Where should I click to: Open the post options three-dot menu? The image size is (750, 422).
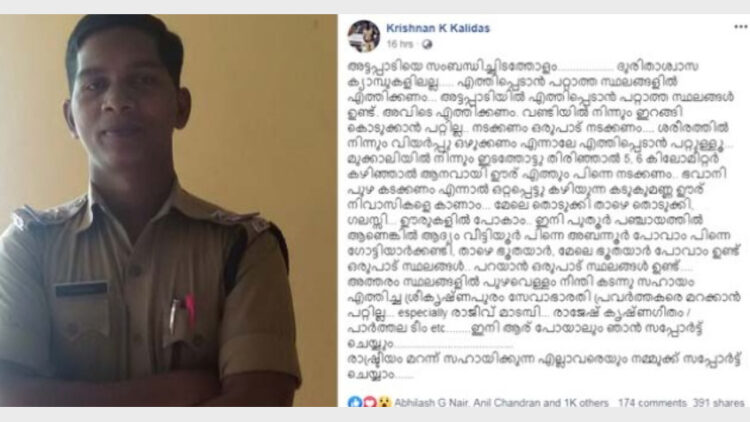coord(740,27)
